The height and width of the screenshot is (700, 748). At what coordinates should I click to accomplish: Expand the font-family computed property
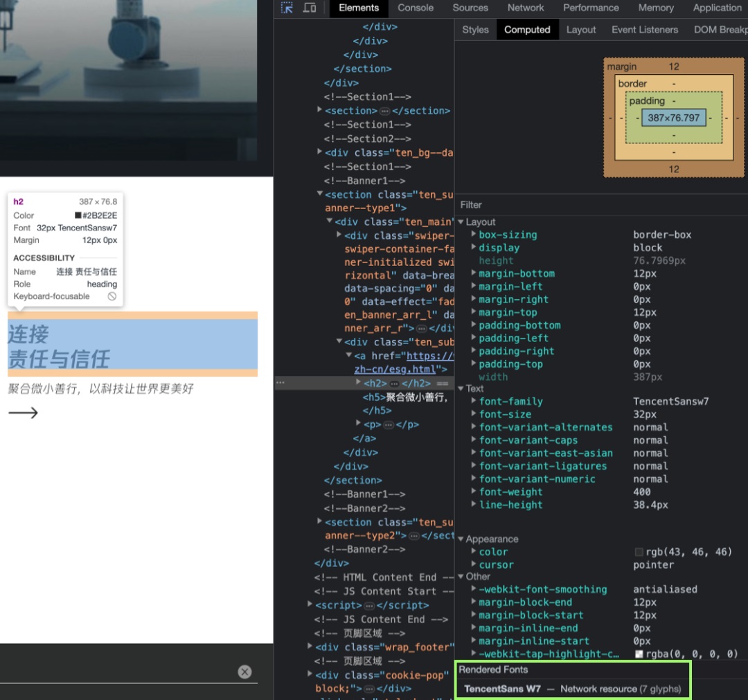click(474, 402)
